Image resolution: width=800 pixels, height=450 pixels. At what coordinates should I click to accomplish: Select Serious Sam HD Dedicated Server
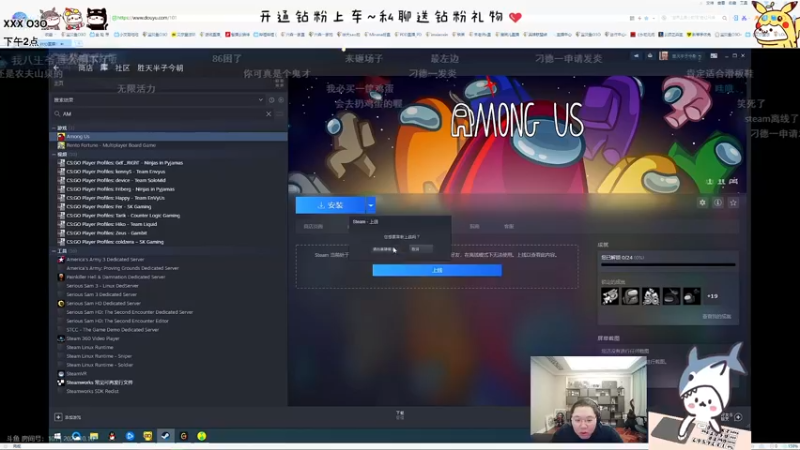pos(168,303)
